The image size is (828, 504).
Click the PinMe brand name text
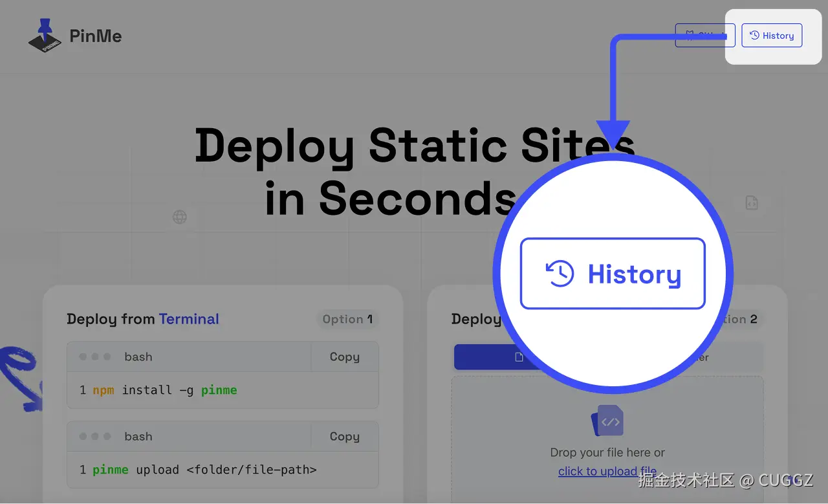click(x=95, y=36)
